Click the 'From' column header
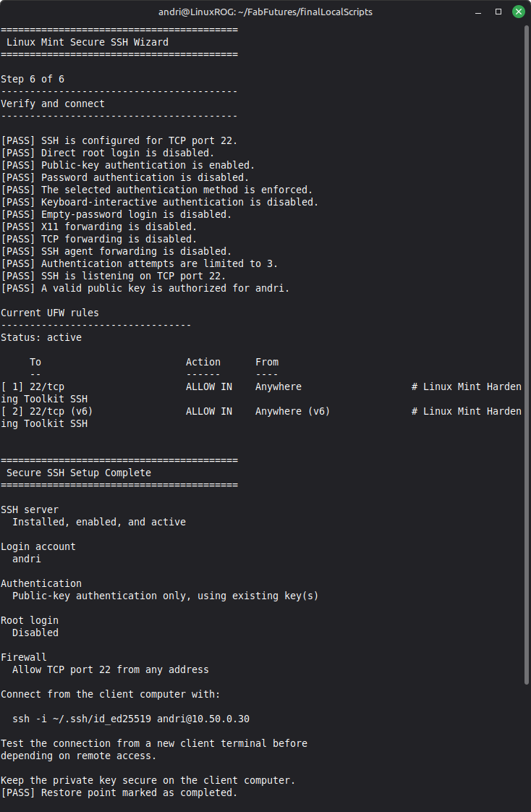 pyautogui.click(x=266, y=362)
